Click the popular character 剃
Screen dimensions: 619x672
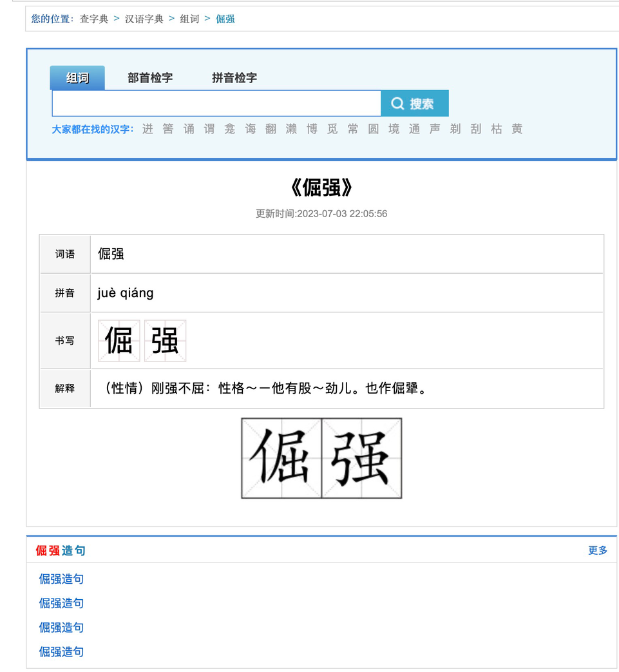(455, 129)
